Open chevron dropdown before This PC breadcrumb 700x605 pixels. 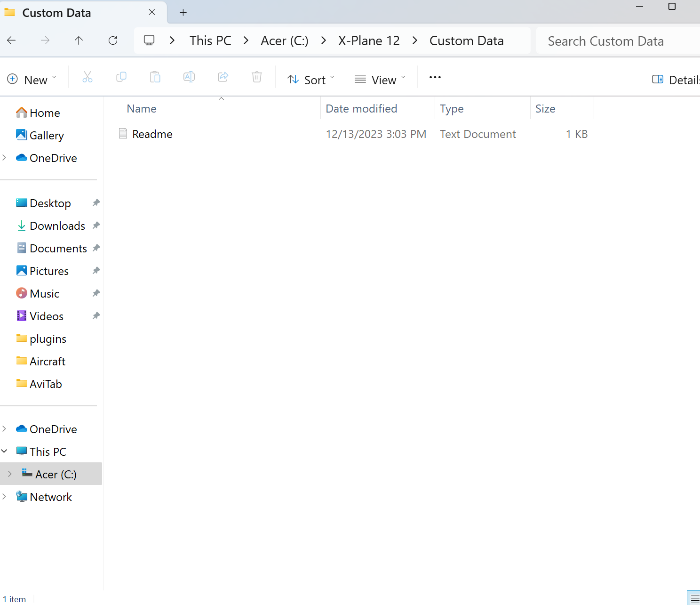click(172, 40)
